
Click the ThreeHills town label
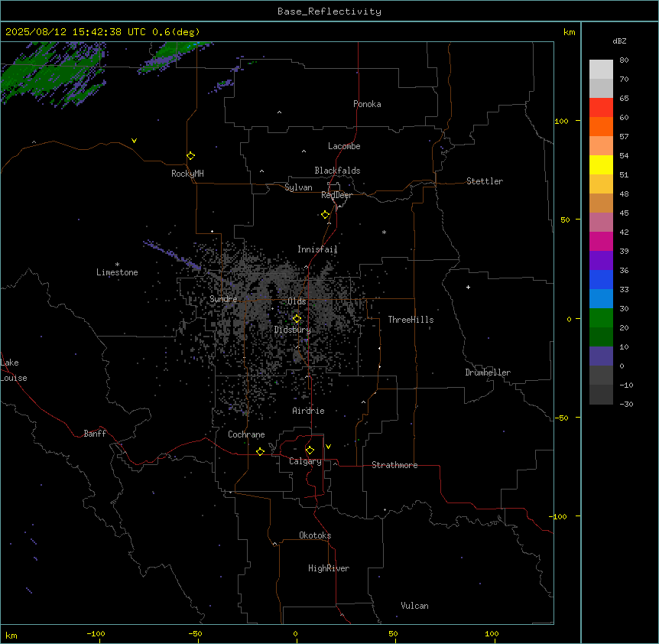tap(411, 320)
